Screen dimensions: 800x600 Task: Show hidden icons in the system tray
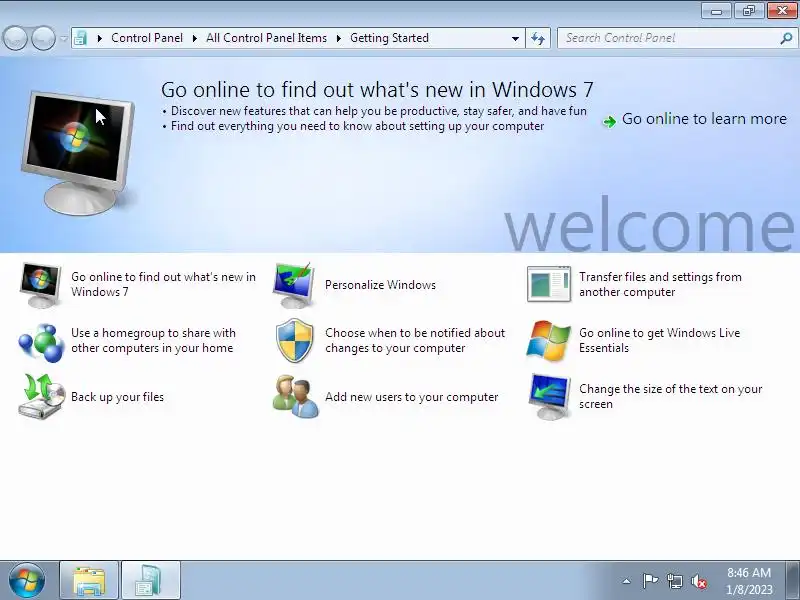(x=627, y=581)
